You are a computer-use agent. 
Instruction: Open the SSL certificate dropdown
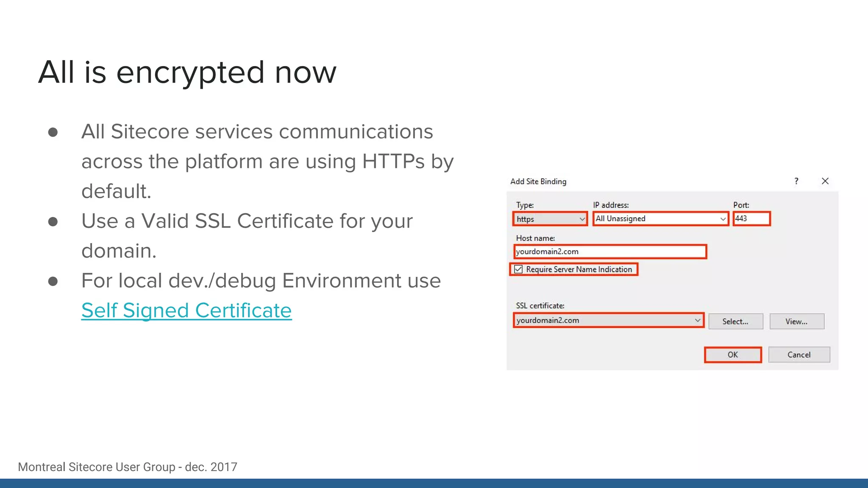click(x=609, y=320)
